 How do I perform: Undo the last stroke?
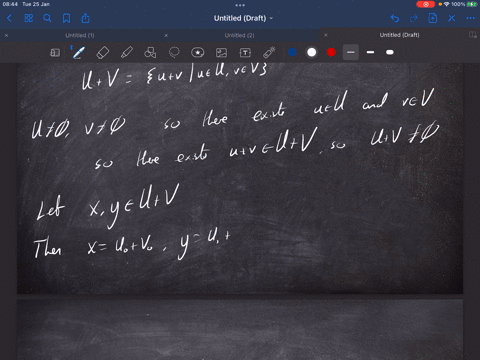point(395,18)
